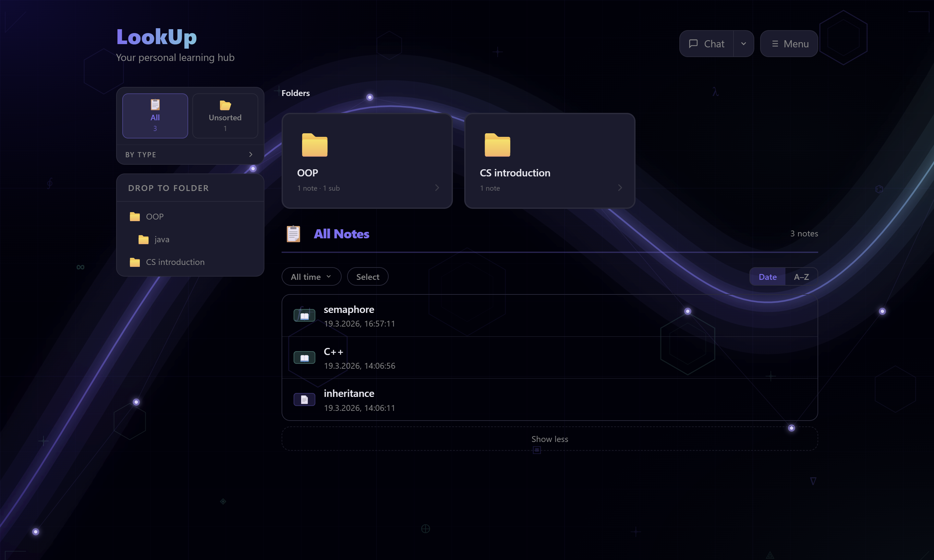The image size is (934, 560).
Task: Switch sorting to A–Z
Action: [x=802, y=277]
